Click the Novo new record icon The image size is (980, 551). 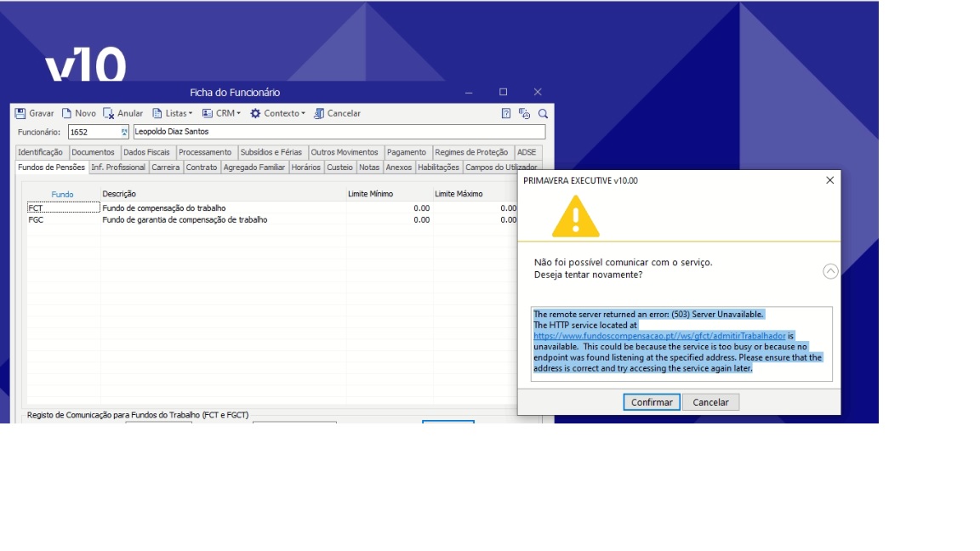point(66,113)
